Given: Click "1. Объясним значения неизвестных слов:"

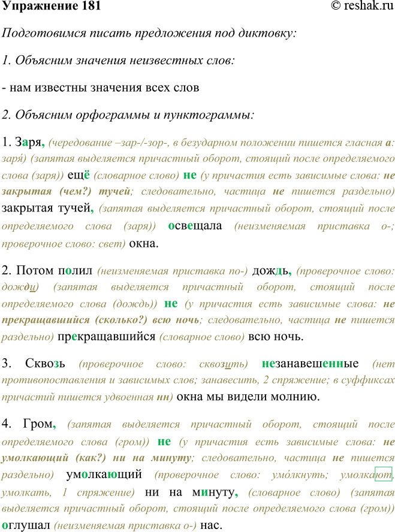Looking at the screenshot, I should point(119,61).
